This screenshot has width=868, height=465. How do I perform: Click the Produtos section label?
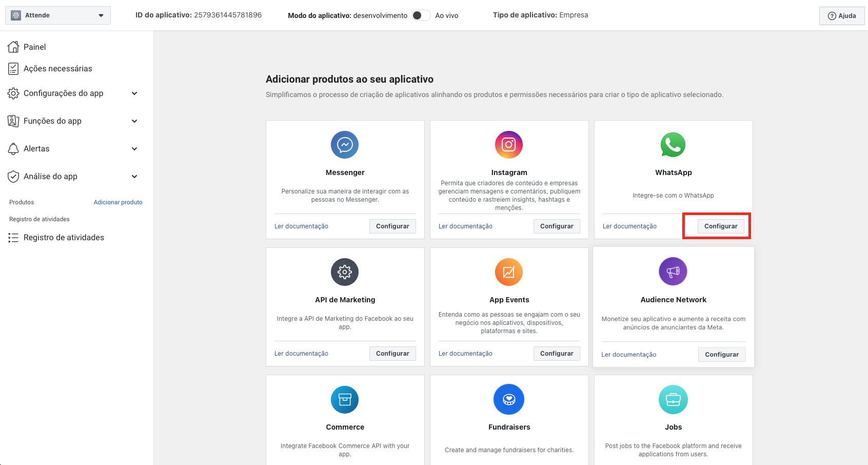point(22,202)
